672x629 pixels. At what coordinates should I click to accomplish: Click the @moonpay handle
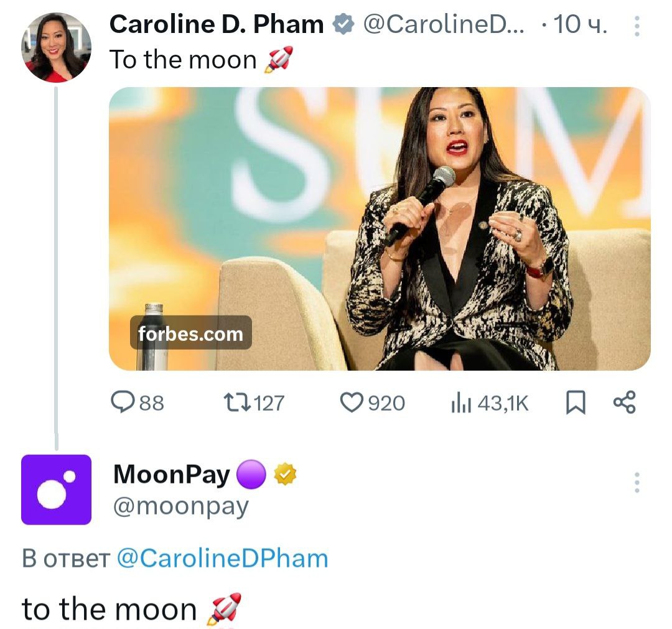tap(180, 506)
